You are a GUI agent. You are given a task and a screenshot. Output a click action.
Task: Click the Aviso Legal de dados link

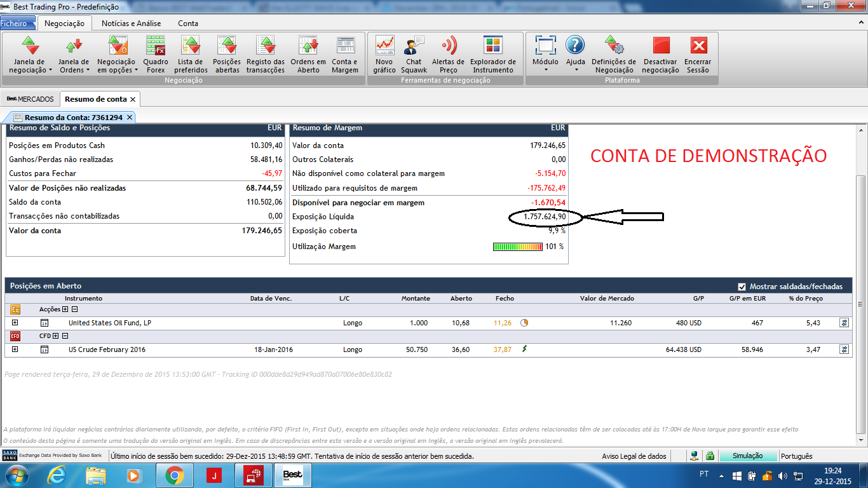coord(634,456)
